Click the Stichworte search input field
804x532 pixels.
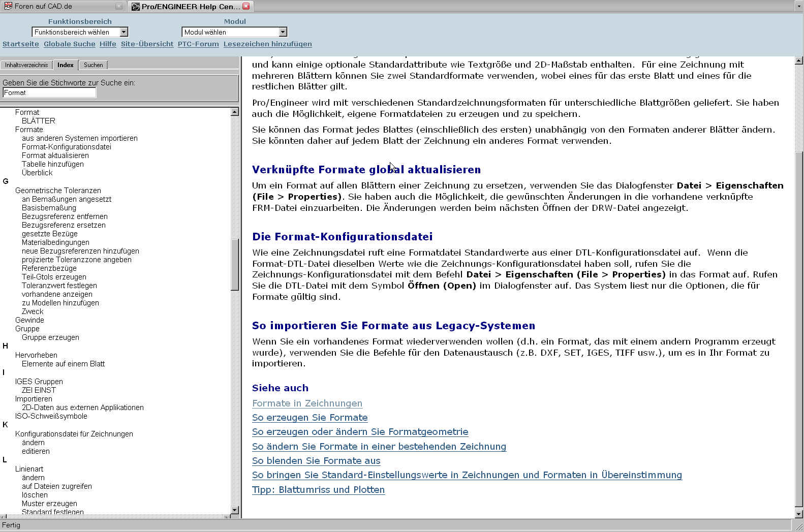pyautogui.click(x=49, y=92)
